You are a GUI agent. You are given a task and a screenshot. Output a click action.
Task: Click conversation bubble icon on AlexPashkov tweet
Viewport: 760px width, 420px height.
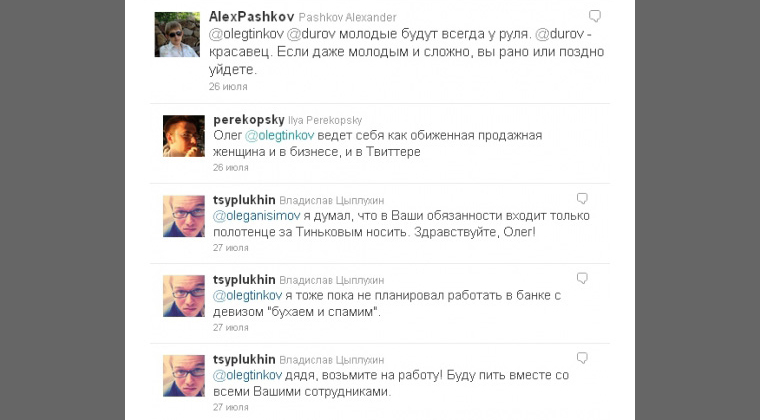click(x=595, y=16)
